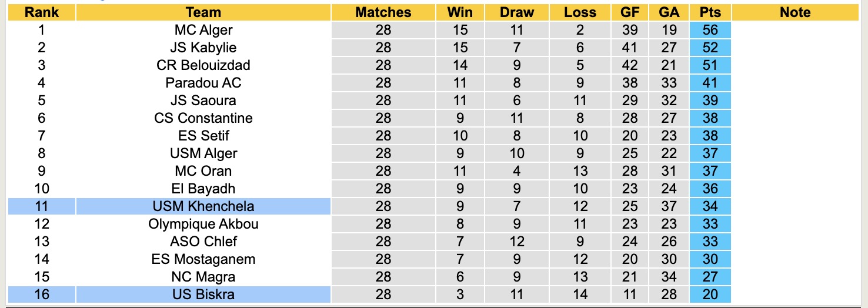Screen dimensions: 868x308
Task: Click the GA column header
Action: click(669, 12)
